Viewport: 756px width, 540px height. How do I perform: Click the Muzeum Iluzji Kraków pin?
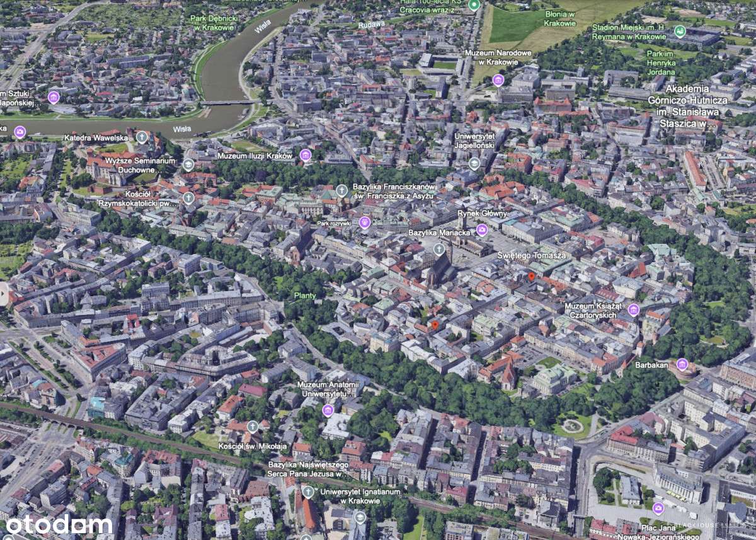[x=306, y=155]
